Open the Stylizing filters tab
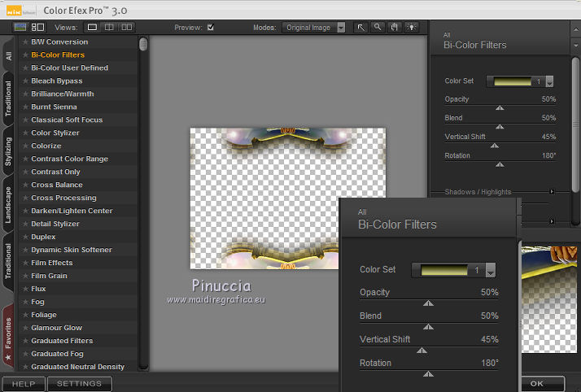This screenshot has width=581, height=392. coord(8,151)
